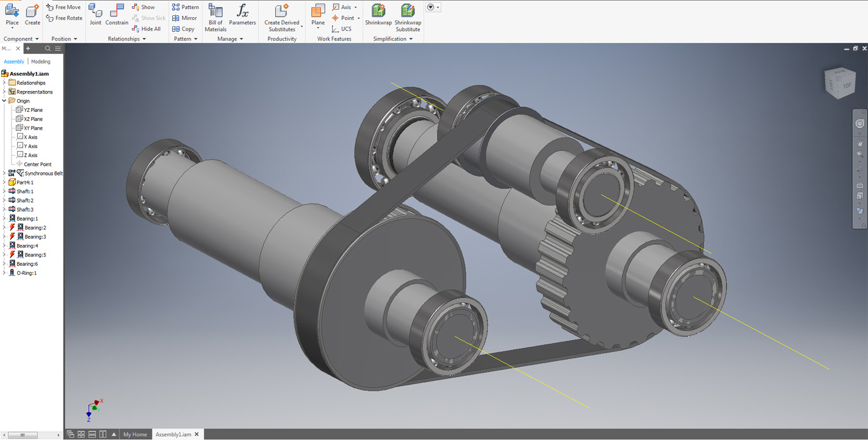Select the Assembly1.iam document tab
The height and width of the screenshot is (440, 868).
click(173, 434)
